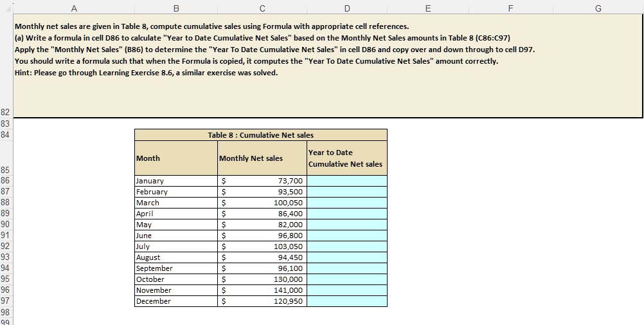Click the June cell
This screenshot has height=325, width=644.
click(176, 236)
